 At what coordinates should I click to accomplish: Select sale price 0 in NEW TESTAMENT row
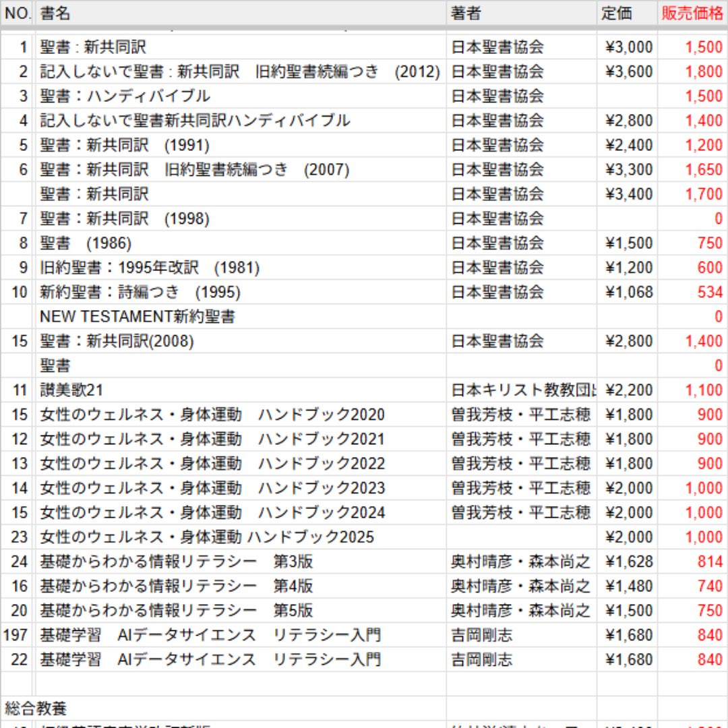pos(692,317)
